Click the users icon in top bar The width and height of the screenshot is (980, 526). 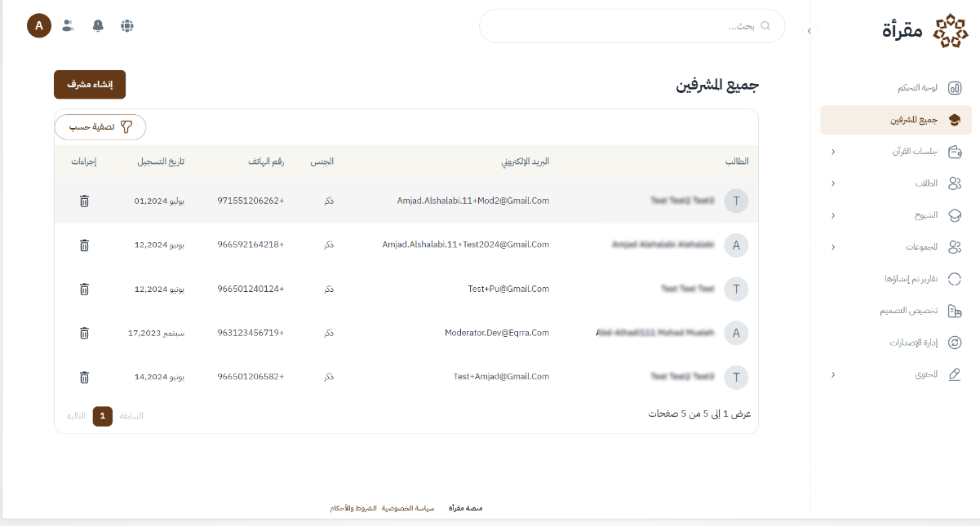[69, 25]
